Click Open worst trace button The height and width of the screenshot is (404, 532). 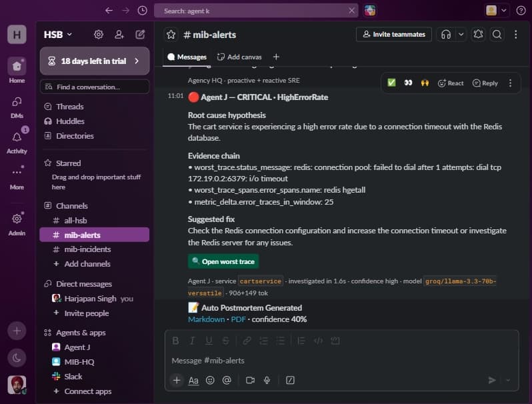pos(223,261)
